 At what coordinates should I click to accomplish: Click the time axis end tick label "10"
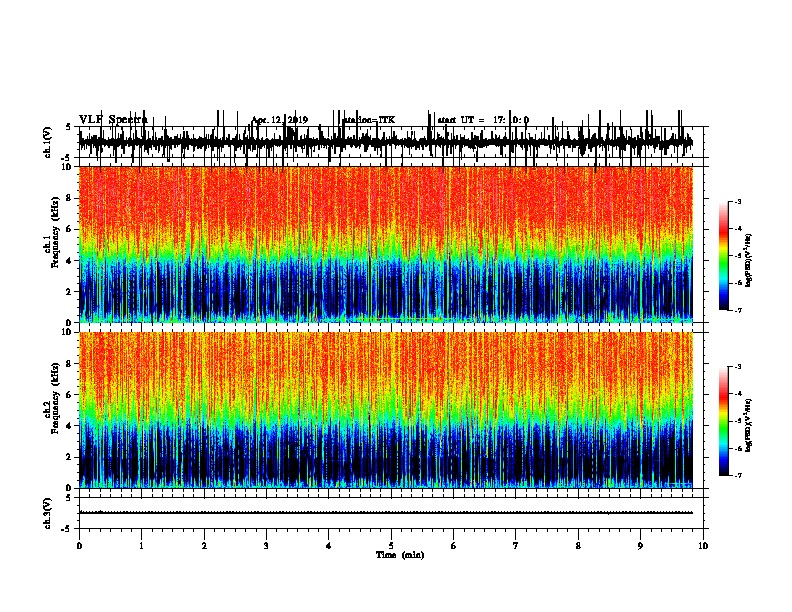click(x=703, y=546)
